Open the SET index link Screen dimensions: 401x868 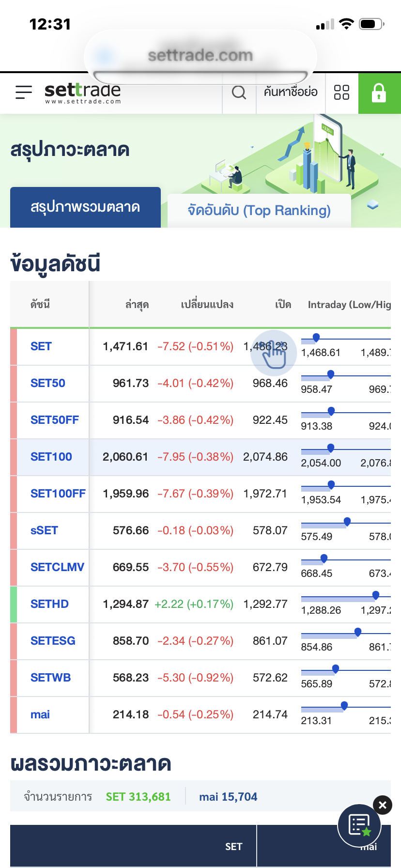[41, 346]
